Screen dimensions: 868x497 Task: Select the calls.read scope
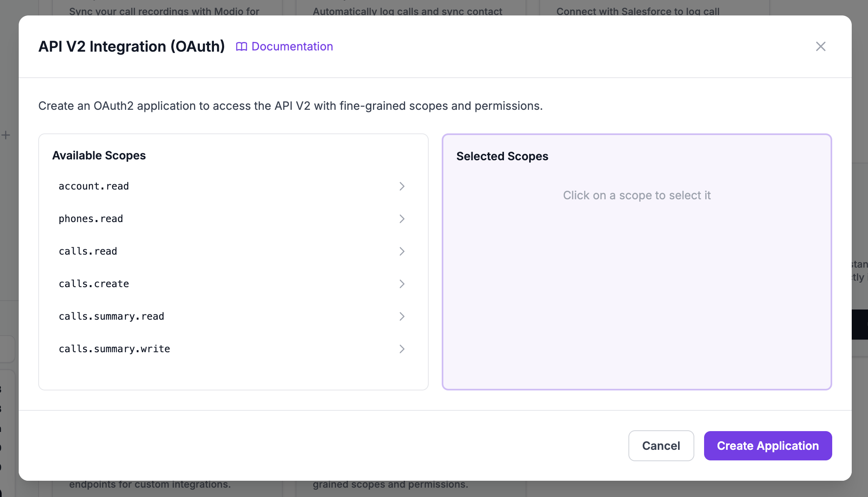pos(87,251)
